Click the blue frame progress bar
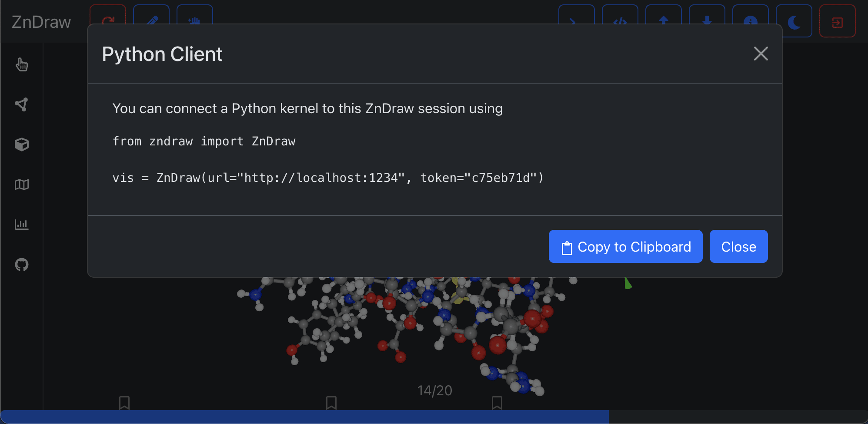This screenshot has width=868, height=424. coord(304,417)
